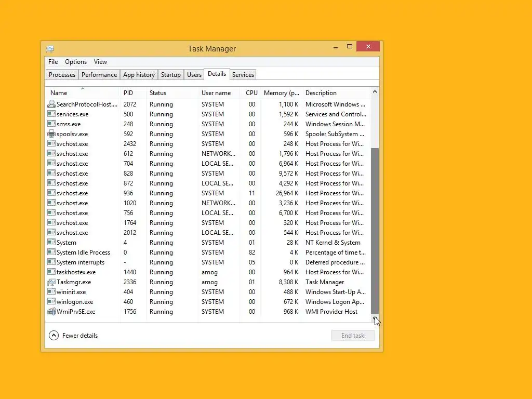Click the Task Manager title bar icon

point(50,49)
